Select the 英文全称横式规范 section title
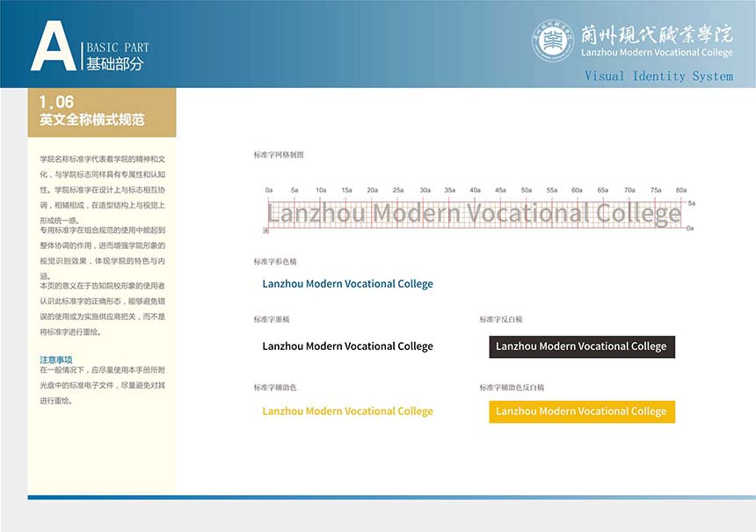This screenshot has width=756, height=532. point(92,120)
